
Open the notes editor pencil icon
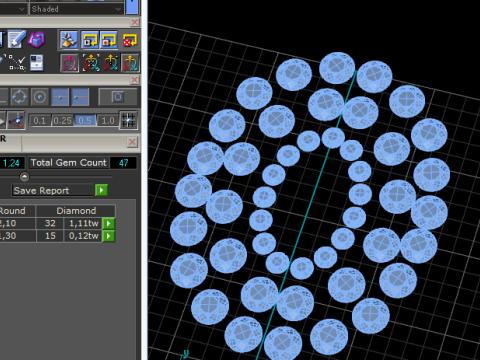(16, 39)
